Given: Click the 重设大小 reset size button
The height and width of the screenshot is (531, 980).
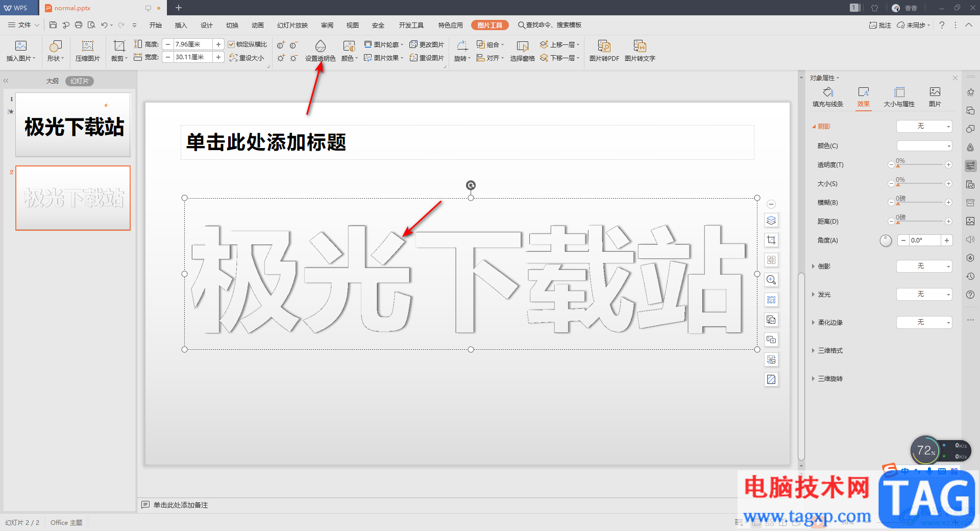Looking at the screenshot, I should click(247, 58).
